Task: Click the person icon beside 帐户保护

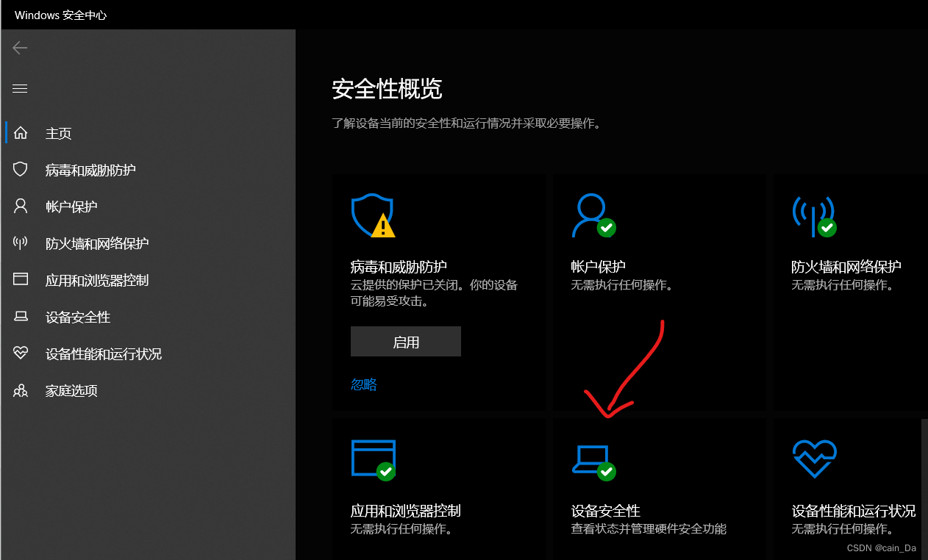Action: (x=21, y=207)
